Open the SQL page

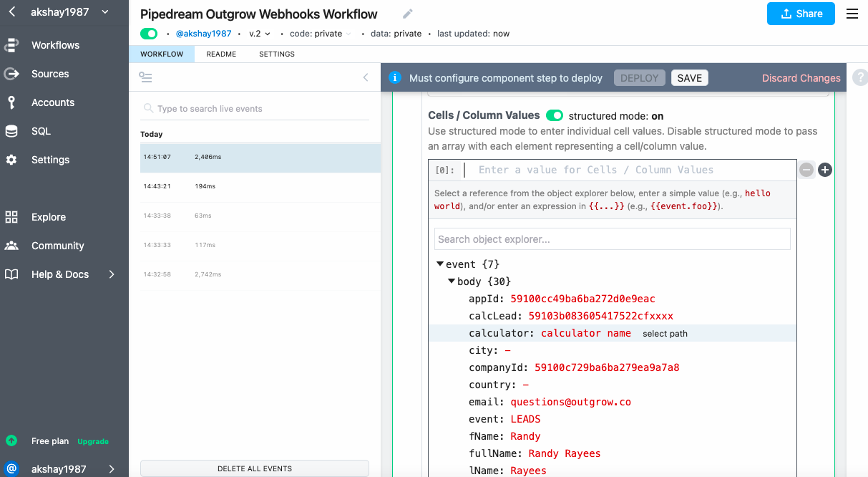[41, 131]
